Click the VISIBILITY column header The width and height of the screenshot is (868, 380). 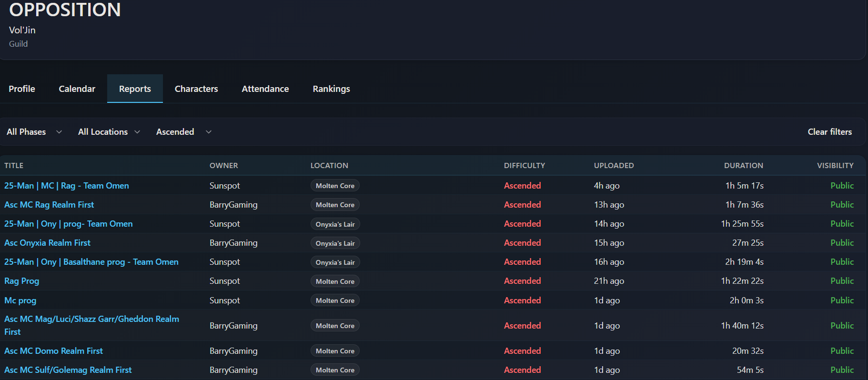[x=836, y=166]
